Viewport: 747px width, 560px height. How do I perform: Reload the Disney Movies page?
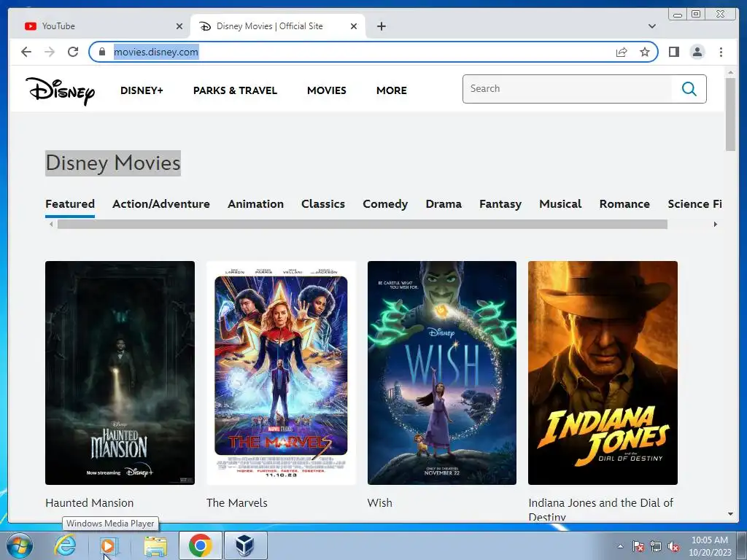(x=73, y=52)
